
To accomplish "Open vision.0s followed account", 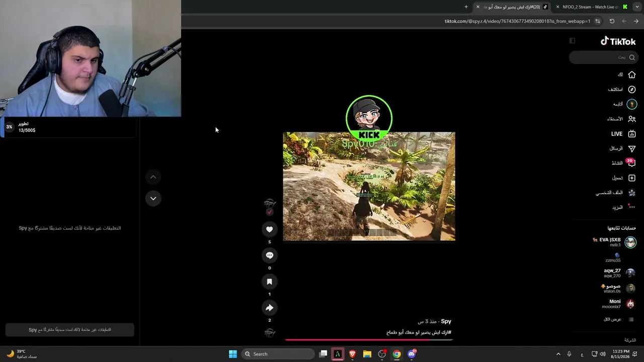I will coord(619,289).
